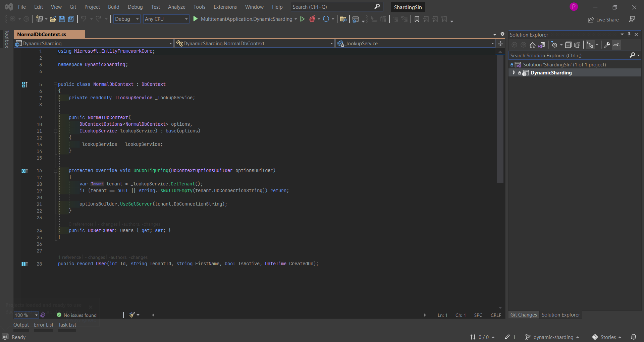This screenshot has width=644, height=342.
Task: Open the _lookupService member dropdown
Action: [415, 44]
